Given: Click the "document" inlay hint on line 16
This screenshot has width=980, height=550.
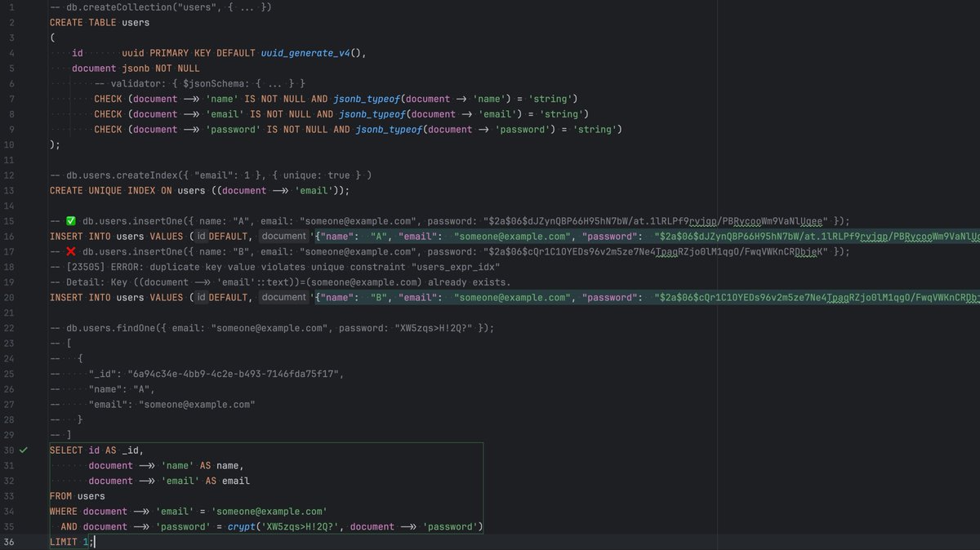Looking at the screenshot, I should [283, 237].
